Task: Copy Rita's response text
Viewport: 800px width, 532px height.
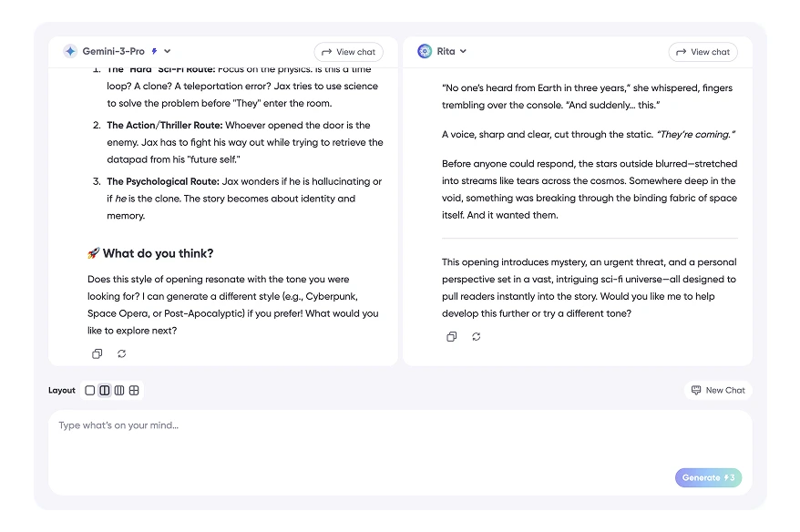Action: pyautogui.click(x=451, y=336)
